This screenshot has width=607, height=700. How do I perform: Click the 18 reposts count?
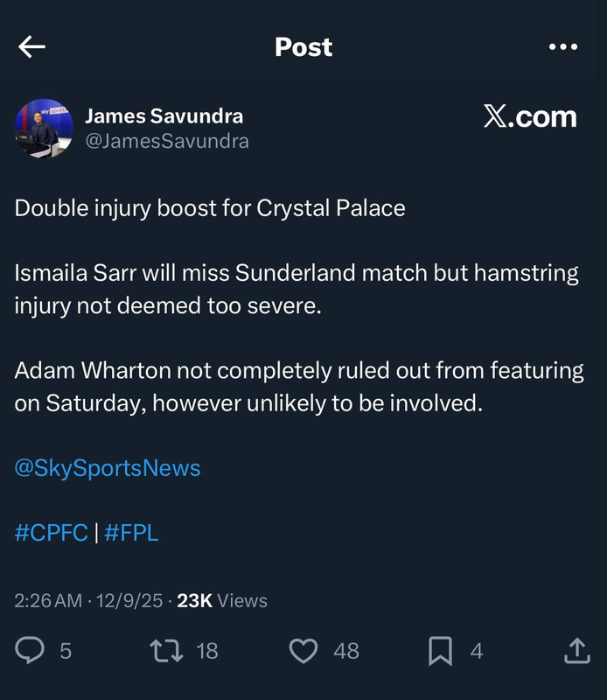point(207,651)
